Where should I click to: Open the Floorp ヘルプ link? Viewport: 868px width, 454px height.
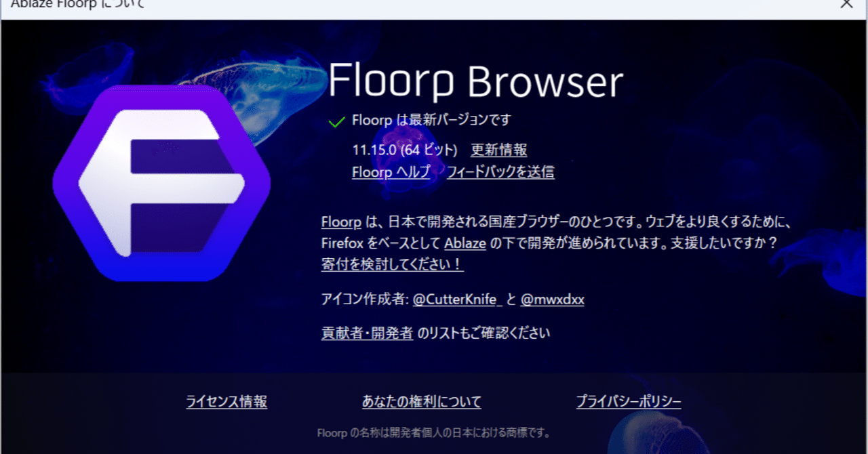[391, 172]
